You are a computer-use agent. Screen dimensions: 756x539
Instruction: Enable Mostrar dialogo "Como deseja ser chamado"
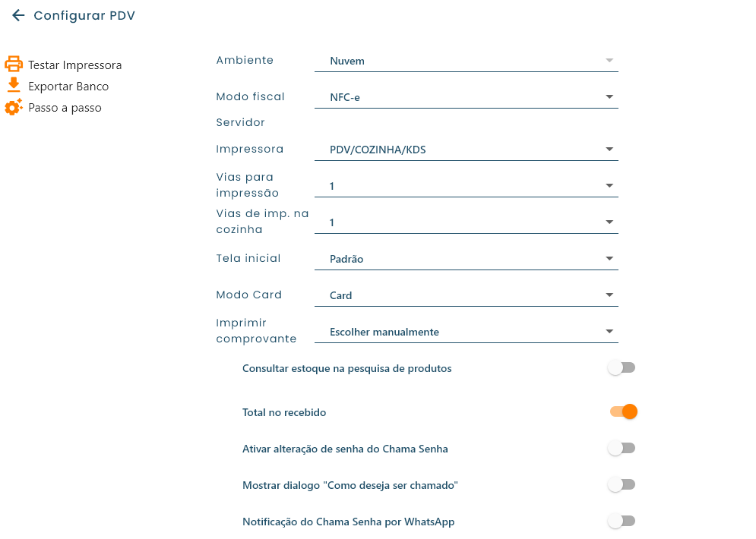(x=622, y=485)
